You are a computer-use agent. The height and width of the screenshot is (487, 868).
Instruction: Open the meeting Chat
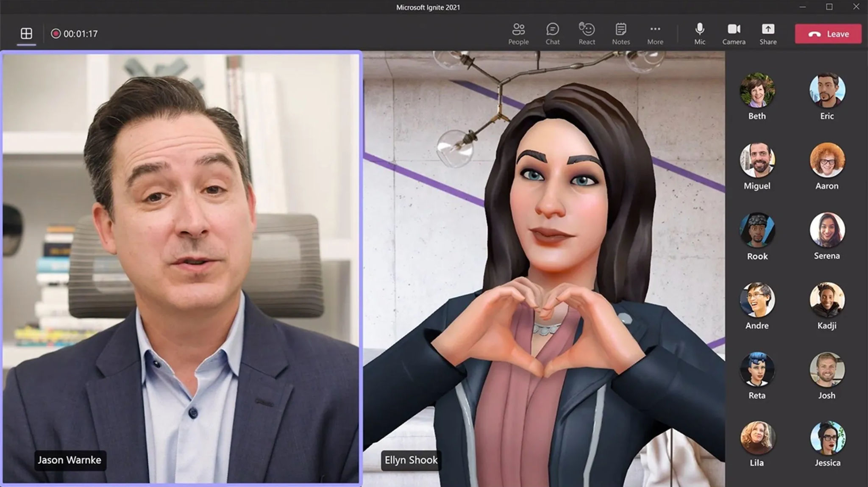(x=552, y=34)
